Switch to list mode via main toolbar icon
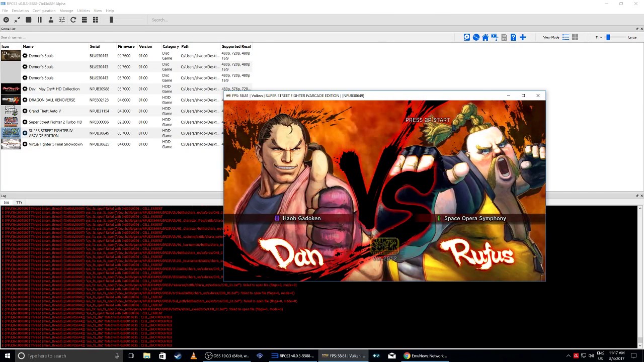 pos(85,20)
